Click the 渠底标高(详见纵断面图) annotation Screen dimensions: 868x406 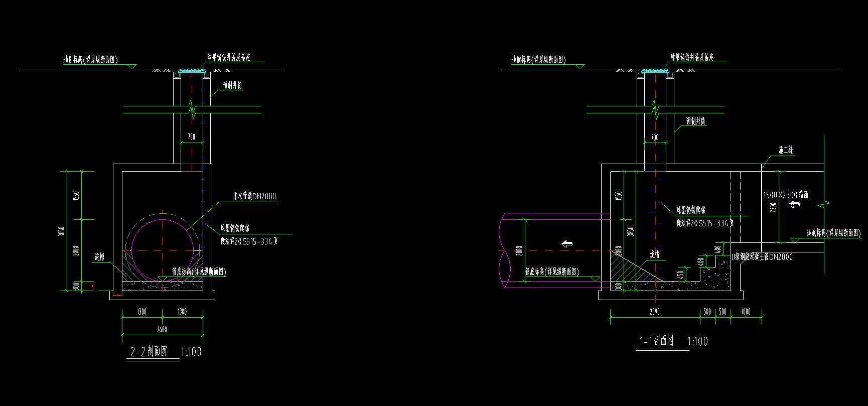click(833, 233)
